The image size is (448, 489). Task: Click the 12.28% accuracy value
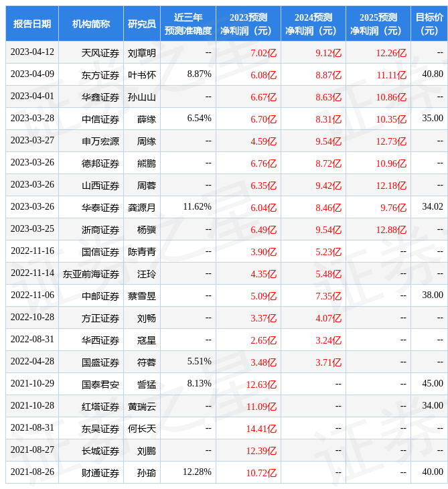(x=197, y=472)
